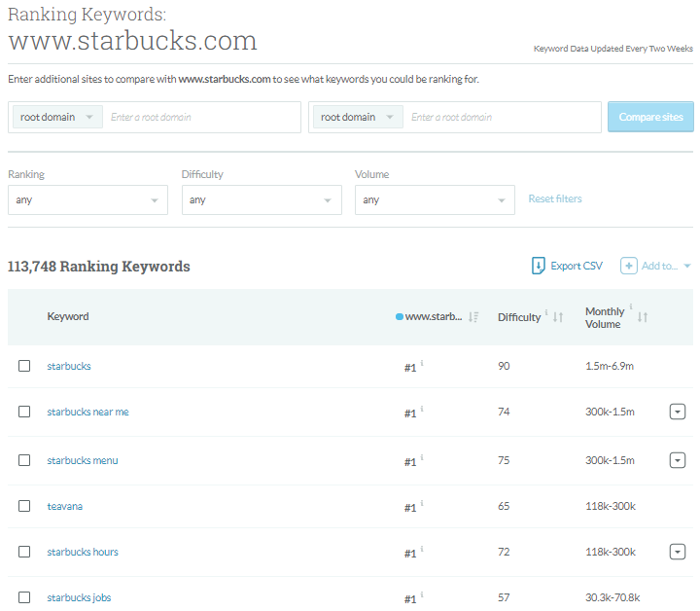
Task: Sort by Monthly Volume column arrows
Action: pos(643,317)
